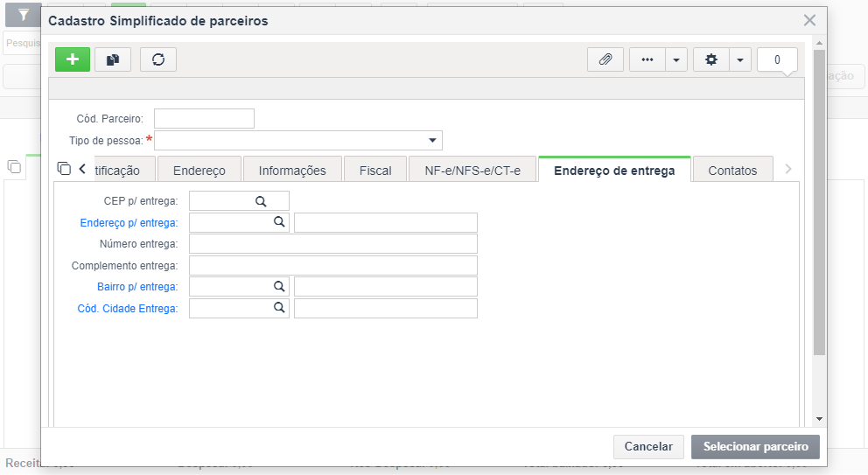Search Cód. Cidade Entrega magnifier icon

click(x=279, y=307)
